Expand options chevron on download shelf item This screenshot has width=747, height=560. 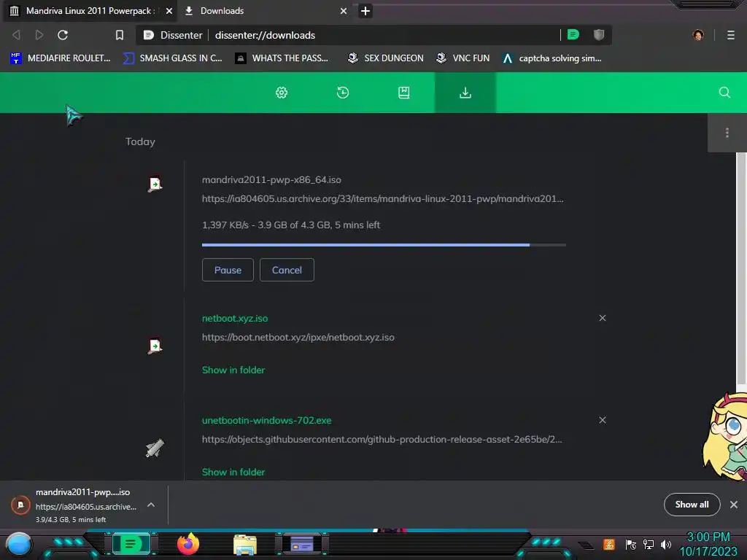[151, 505]
